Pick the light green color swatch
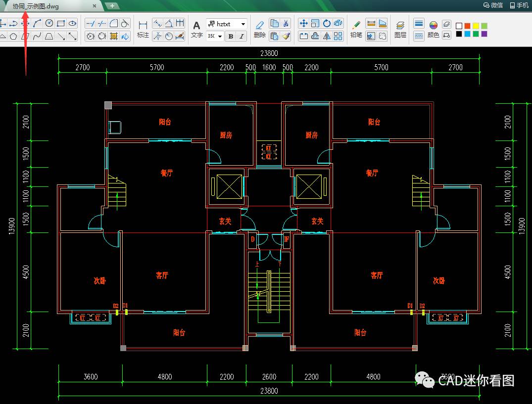 [484, 26]
